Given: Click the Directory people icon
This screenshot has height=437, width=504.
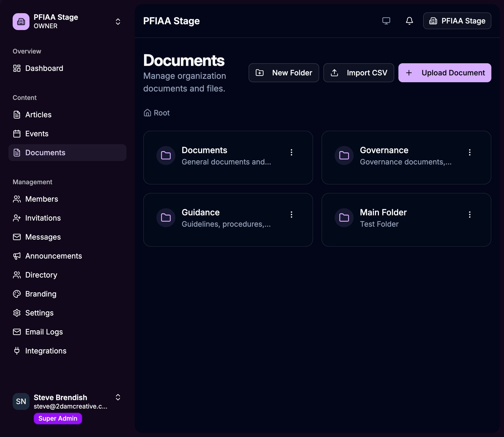Looking at the screenshot, I should coord(17,275).
